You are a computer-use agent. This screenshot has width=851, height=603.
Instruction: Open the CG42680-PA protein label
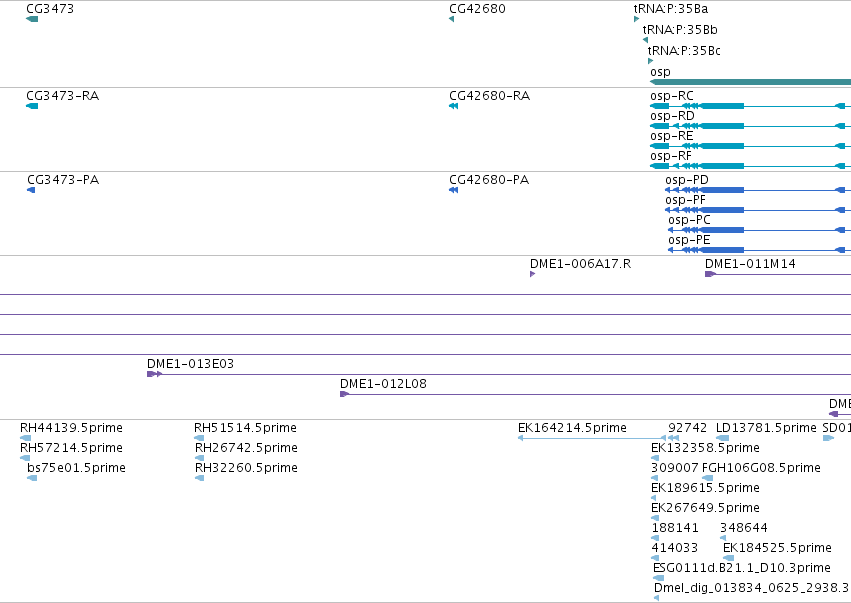pyautogui.click(x=489, y=180)
